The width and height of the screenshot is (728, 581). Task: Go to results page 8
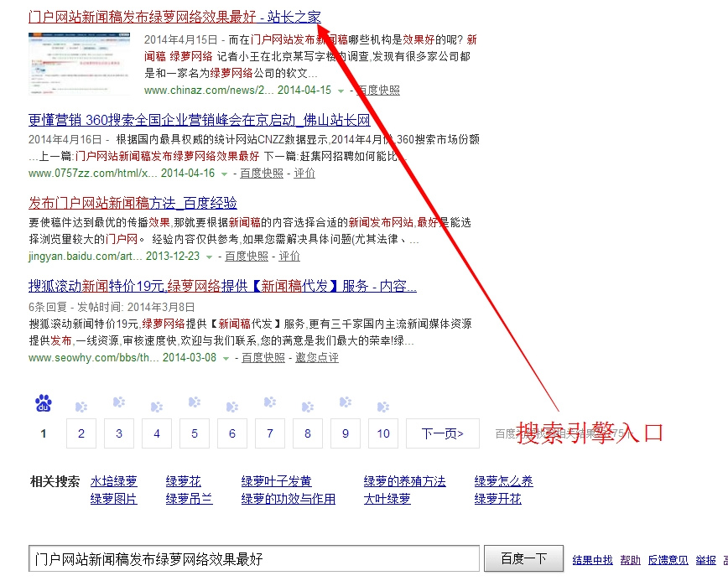(308, 433)
